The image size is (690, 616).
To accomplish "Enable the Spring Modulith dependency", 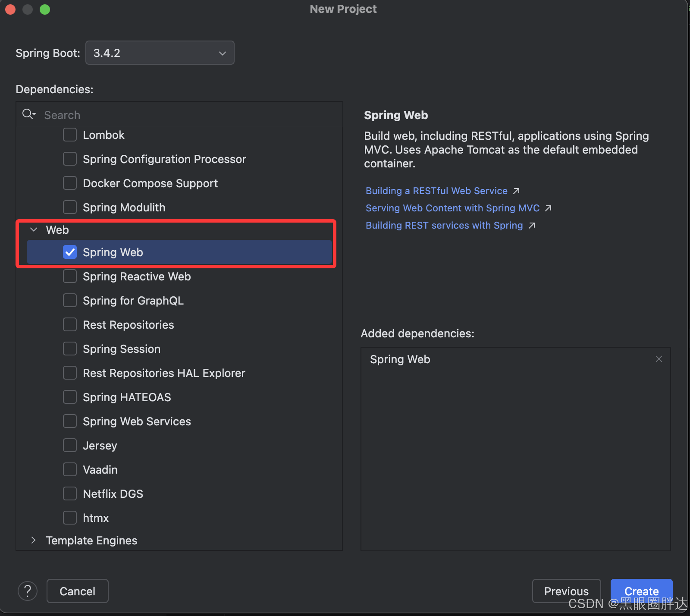I will pos(70,207).
